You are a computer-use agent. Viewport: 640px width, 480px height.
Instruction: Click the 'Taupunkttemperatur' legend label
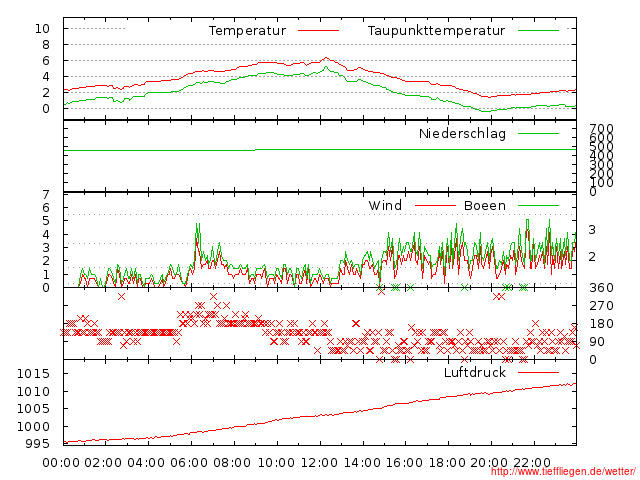tap(436, 31)
